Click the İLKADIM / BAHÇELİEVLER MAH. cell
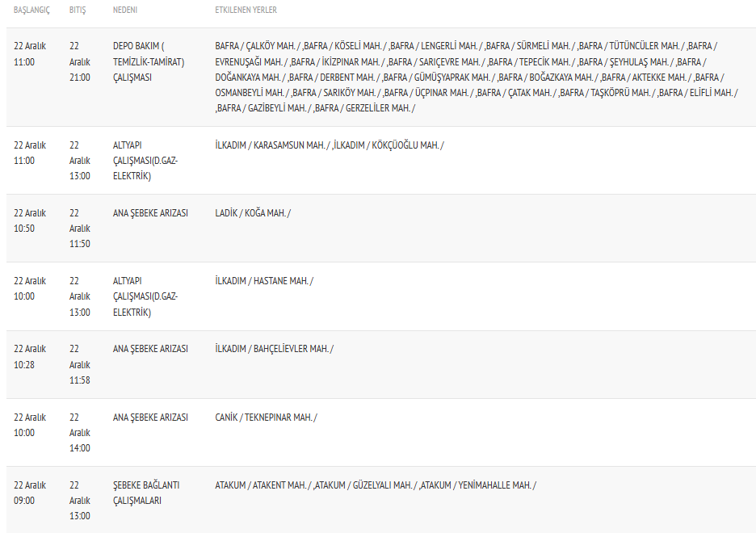 tap(274, 349)
